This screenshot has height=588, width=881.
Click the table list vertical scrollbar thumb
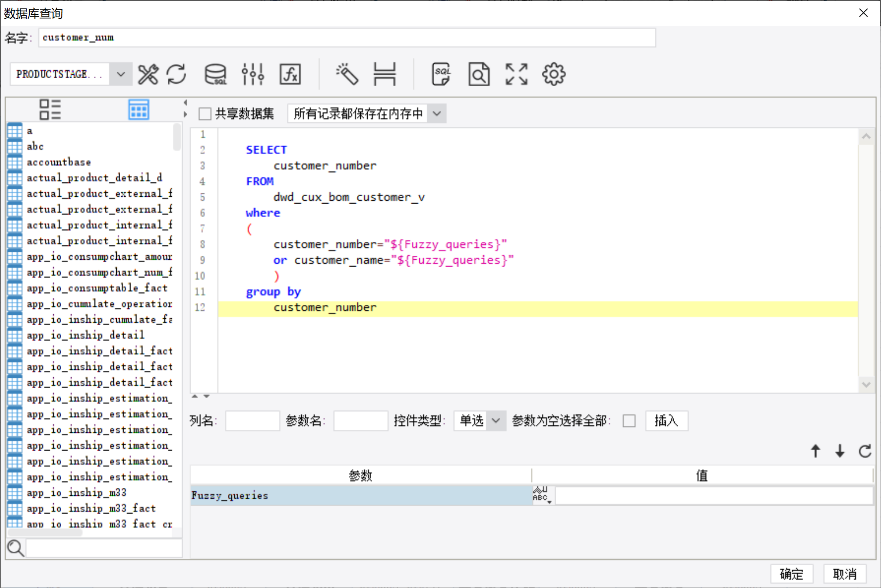(x=177, y=137)
